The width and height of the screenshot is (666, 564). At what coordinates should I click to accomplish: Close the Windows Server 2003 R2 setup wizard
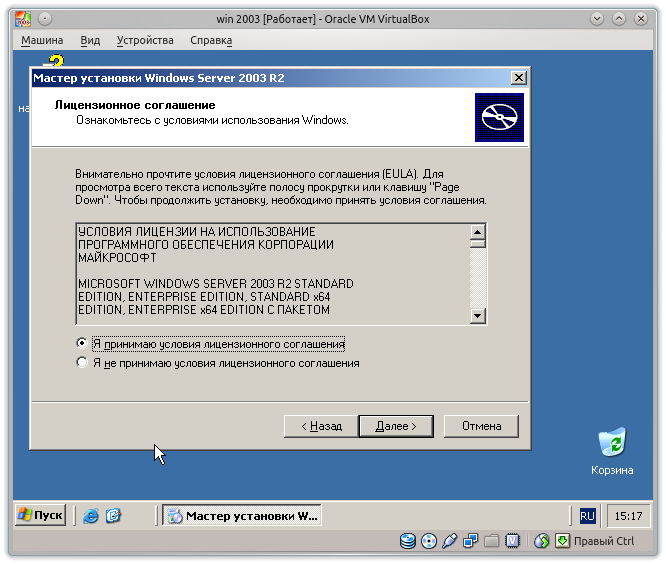(x=518, y=78)
